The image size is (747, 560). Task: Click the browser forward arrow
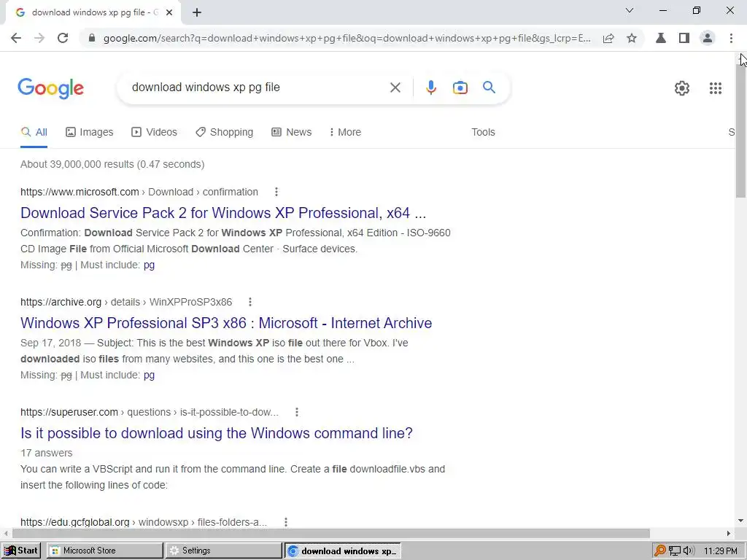[x=39, y=38]
